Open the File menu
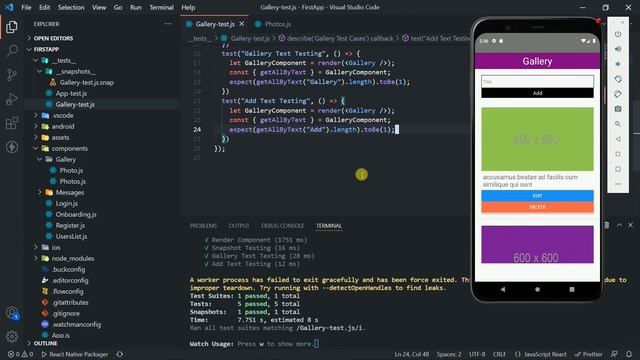Screen dimensions: 640x360 tap(26, 7)
